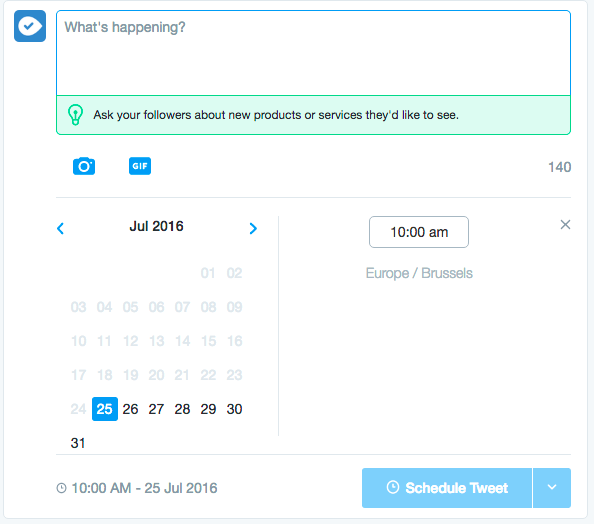Screen dimensions: 594x524
Task: Pick July 28 in the calendar
Action: click(182, 409)
